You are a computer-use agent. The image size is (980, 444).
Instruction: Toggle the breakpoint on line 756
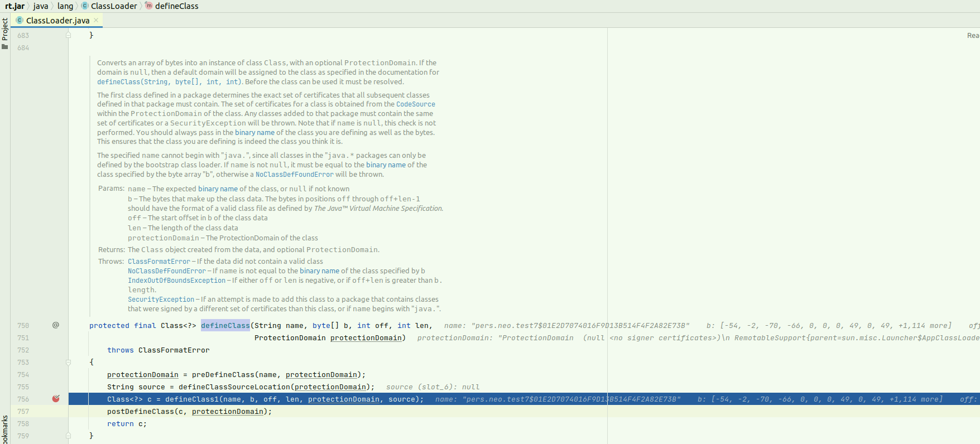point(56,399)
